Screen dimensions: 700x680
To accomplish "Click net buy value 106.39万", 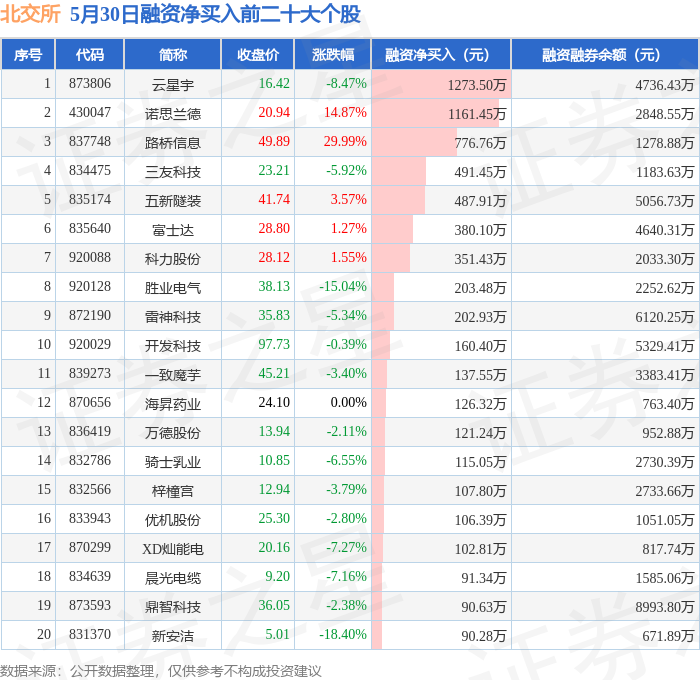I will coord(480,520).
